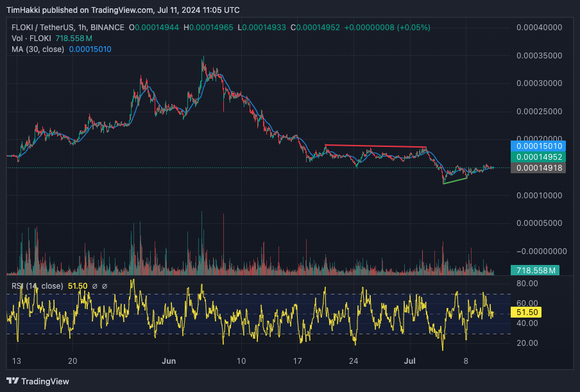Click the first ∅ smoothing icon in the RSI legend
The height and width of the screenshot is (392, 580).
click(x=95, y=285)
